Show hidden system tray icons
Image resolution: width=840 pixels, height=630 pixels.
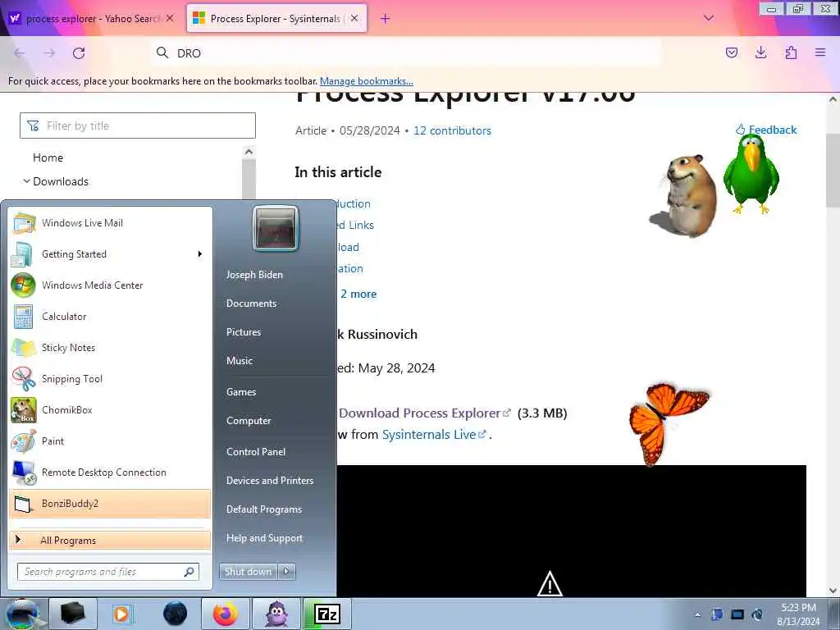(x=697, y=614)
